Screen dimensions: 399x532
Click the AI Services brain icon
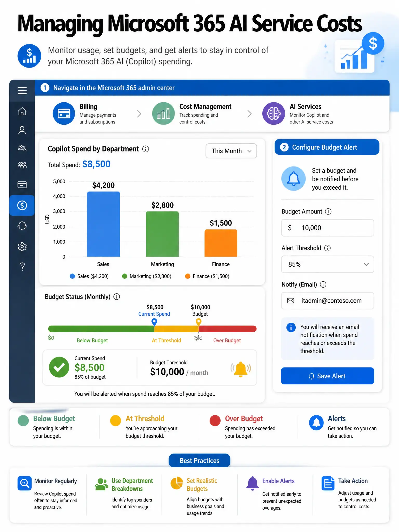274,114
